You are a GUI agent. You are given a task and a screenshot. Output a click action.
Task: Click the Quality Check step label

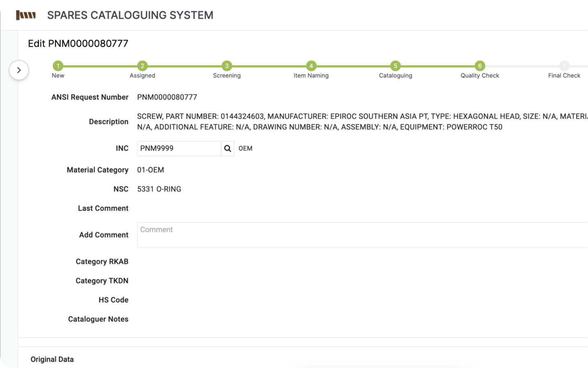pos(479,75)
